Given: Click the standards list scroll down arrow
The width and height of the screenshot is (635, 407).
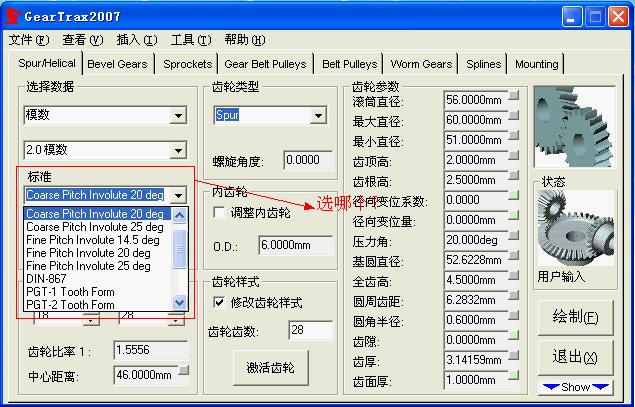Looking at the screenshot, I should [179, 302].
